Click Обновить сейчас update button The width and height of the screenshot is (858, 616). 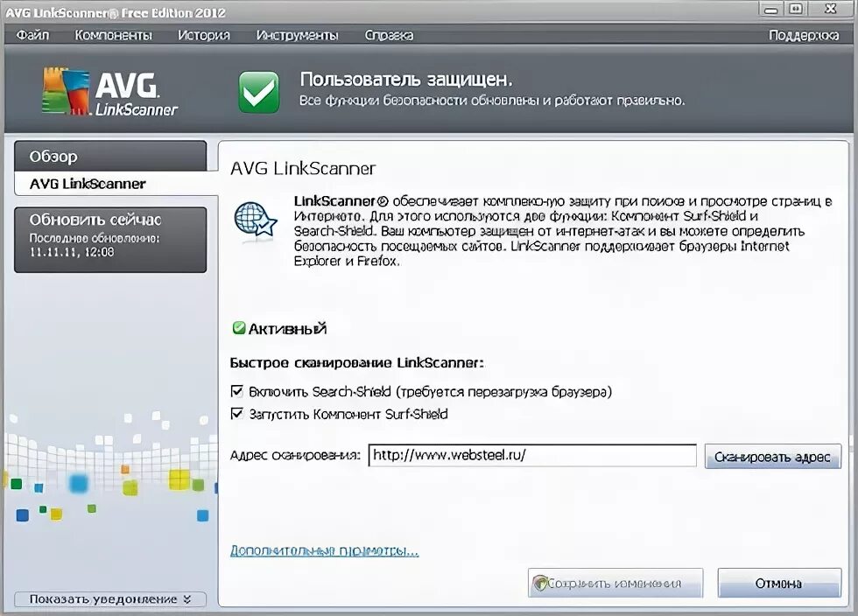[110, 240]
